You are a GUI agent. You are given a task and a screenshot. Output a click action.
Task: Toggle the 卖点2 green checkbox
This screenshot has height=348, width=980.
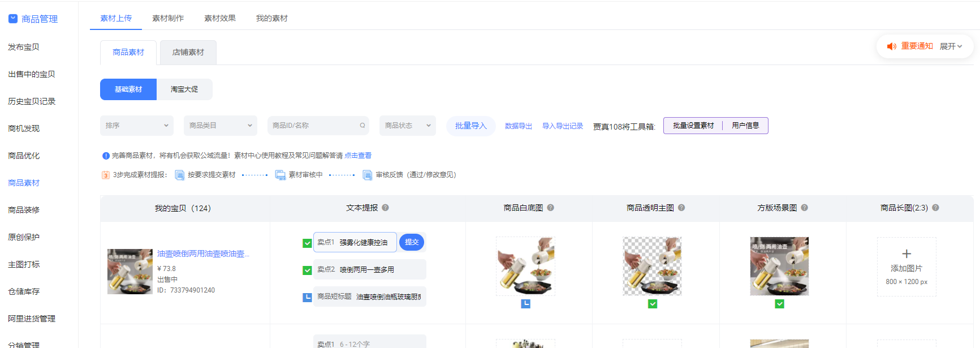pos(307,270)
